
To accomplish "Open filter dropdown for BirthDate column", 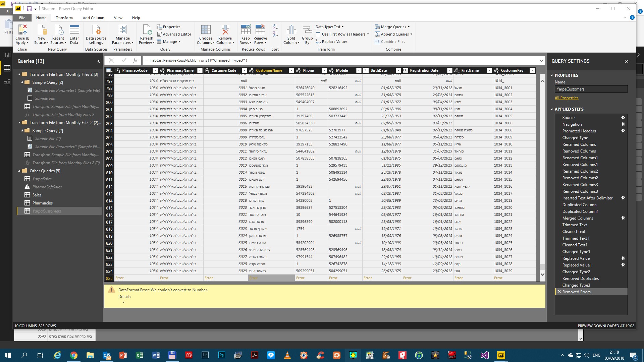I will pyautogui.click(x=398, y=70).
